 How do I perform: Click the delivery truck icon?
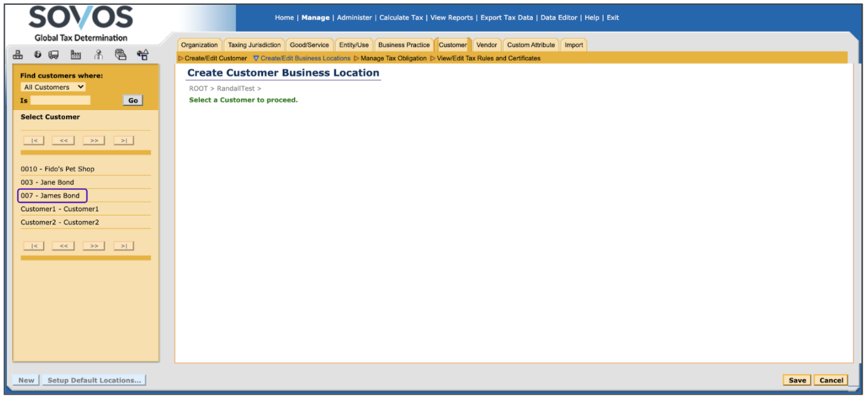(54, 55)
